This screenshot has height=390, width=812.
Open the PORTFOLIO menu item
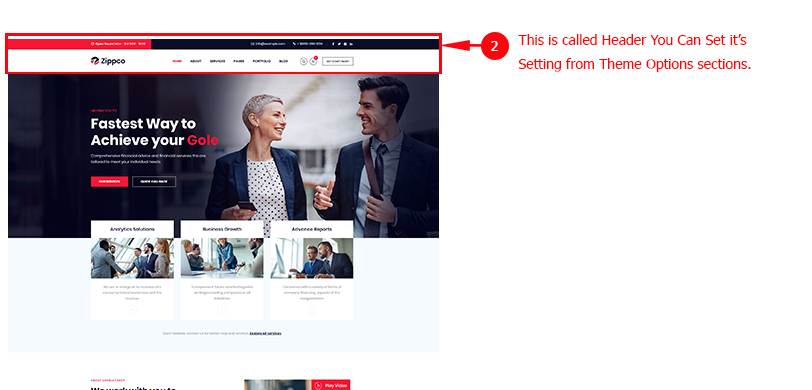pyautogui.click(x=262, y=61)
